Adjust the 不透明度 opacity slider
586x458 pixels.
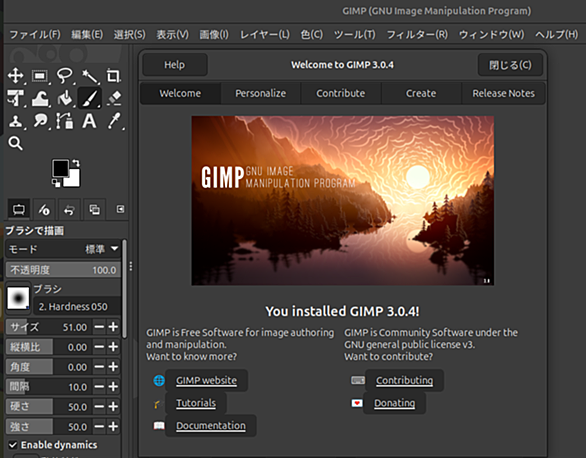point(64,270)
